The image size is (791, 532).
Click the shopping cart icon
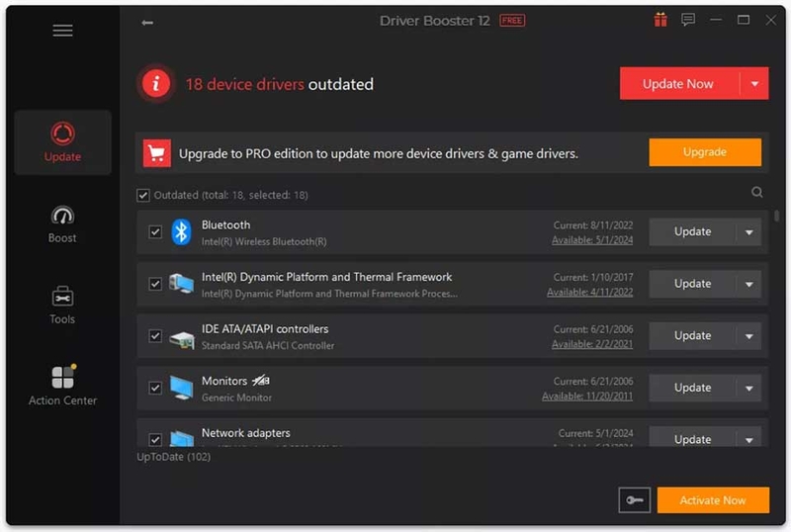coord(157,153)
